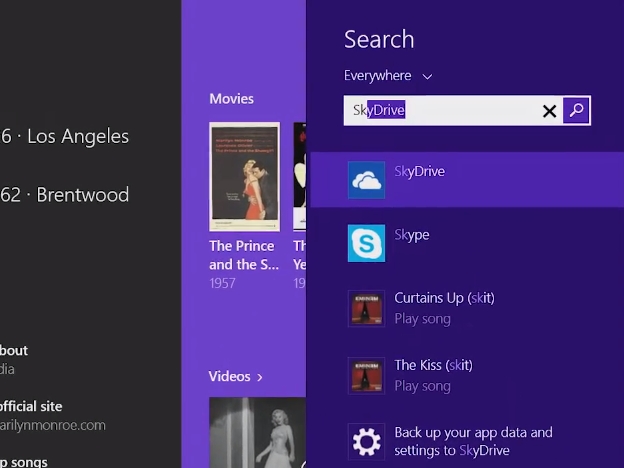624x468 pixels.
Task: Open The Prince and the Showgirl poster
Action: click(244, 177)
